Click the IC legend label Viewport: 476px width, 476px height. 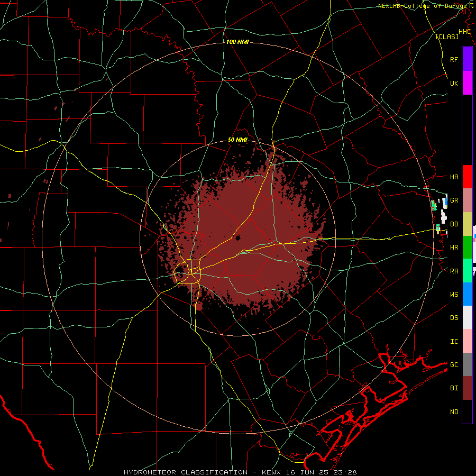(x=454, y=342)
